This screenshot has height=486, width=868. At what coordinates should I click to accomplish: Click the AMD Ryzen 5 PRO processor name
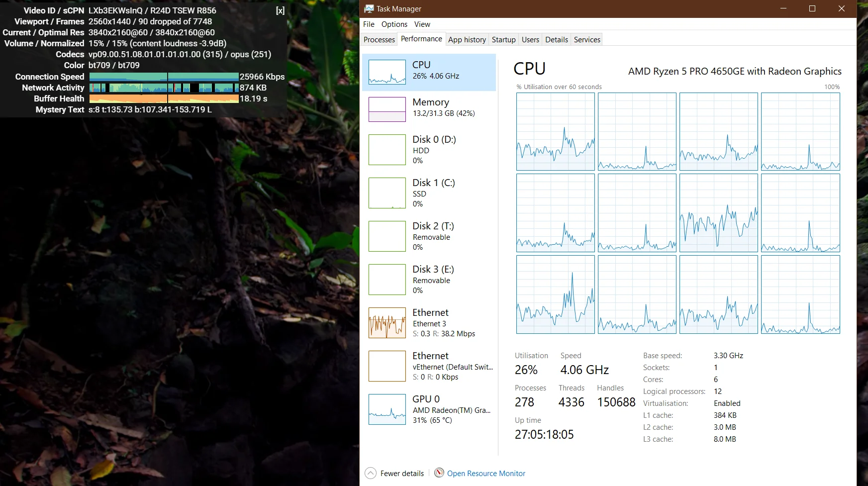click(x=735, y=71)
